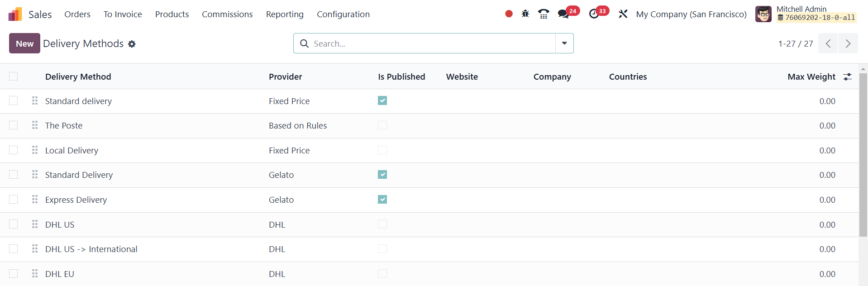868x286 pixels.
Task: Open the conversations chat icon
Action: point(563,14)
